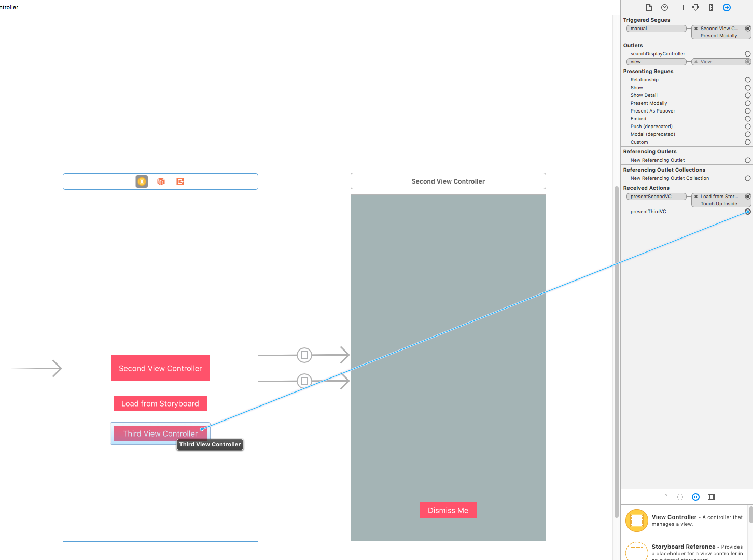Show the Code Snippet library
Viewport: 753px width, 560px height.
pos(680,497)
